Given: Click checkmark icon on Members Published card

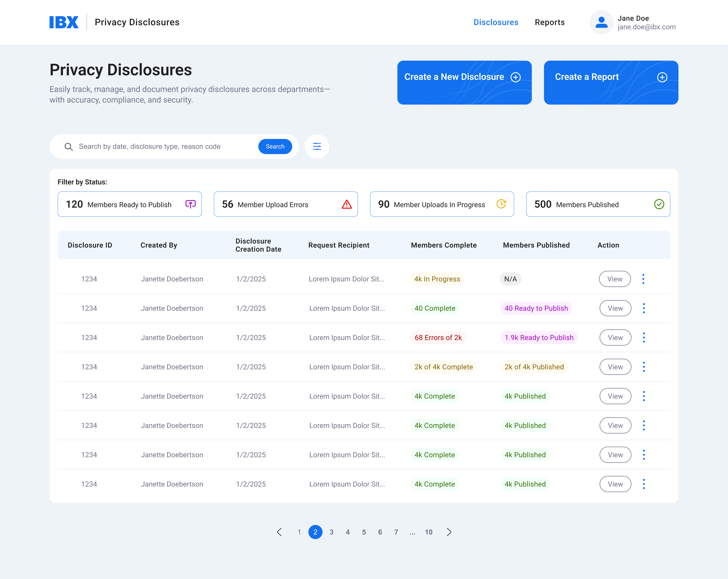Looking at the screenshot, I should (659, 204).
